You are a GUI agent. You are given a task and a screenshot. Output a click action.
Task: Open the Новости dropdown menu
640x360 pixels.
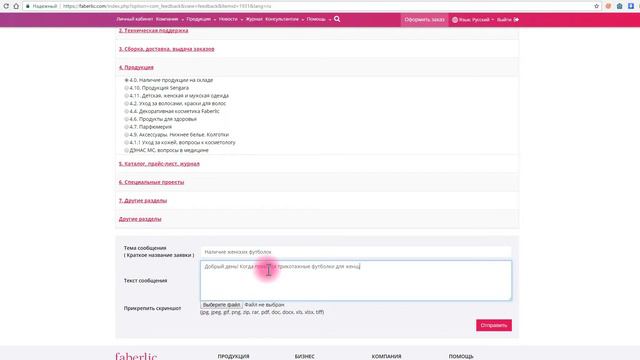coord(231,19)
